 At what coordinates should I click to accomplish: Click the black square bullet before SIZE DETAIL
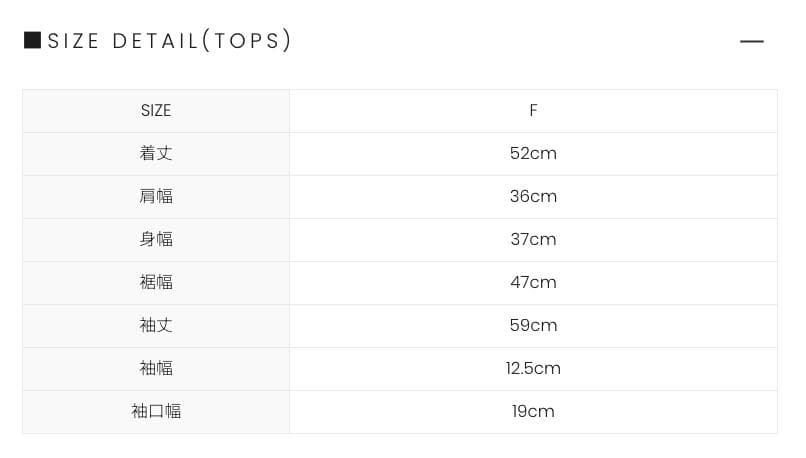pos(32,40)
